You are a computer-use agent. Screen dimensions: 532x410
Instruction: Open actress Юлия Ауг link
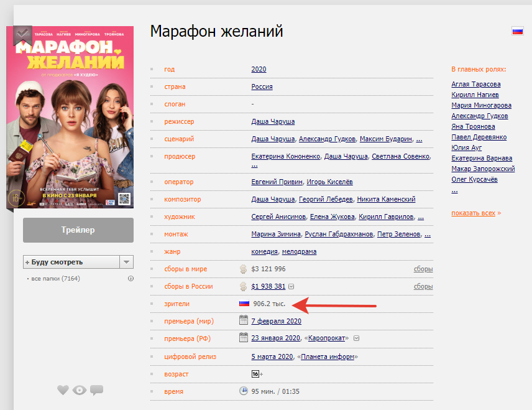click(466, 147)
